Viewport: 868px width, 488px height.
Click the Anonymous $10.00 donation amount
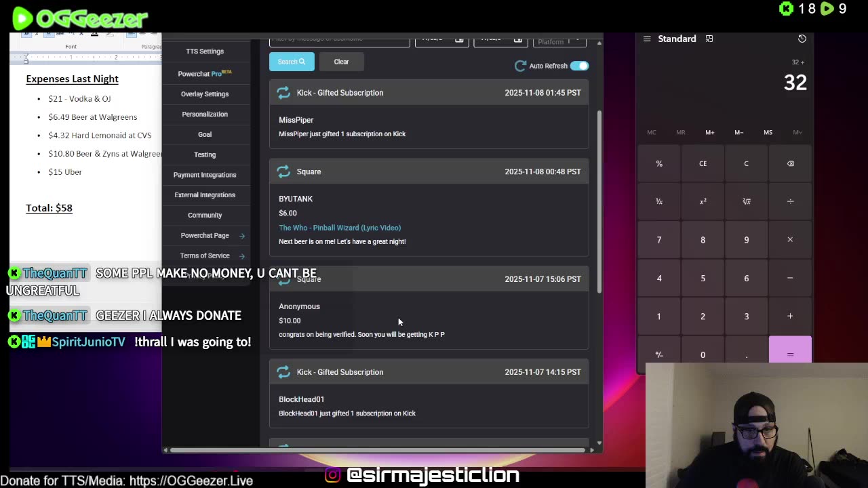[290, 321]
